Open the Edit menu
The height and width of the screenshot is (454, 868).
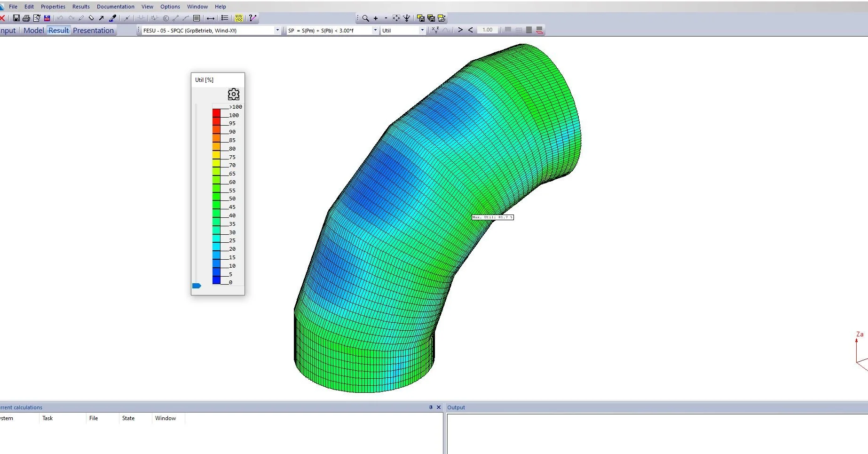29,7
